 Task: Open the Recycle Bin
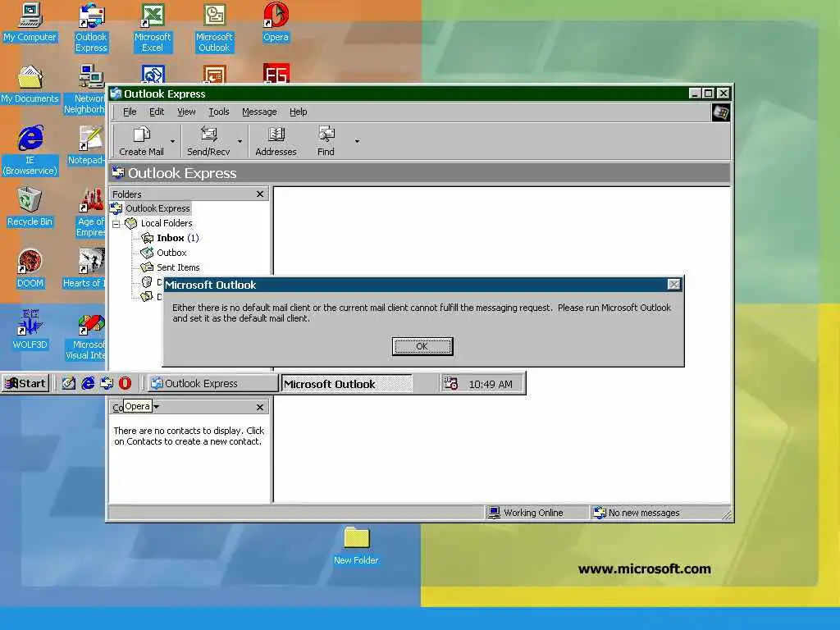tap(30, 208)
